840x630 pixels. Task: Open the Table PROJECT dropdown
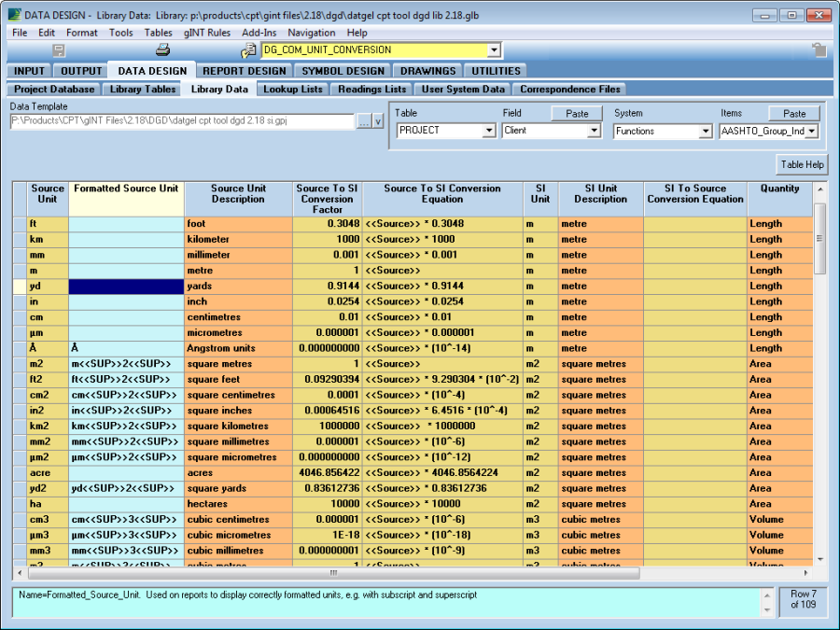pyautogui.click(x=489, y=132)
